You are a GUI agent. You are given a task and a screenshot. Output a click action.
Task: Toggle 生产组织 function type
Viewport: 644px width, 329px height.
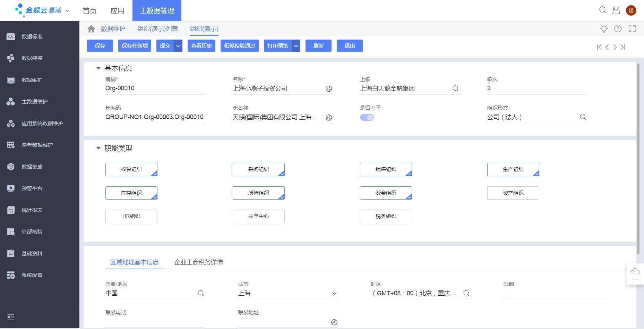point(513,169)
